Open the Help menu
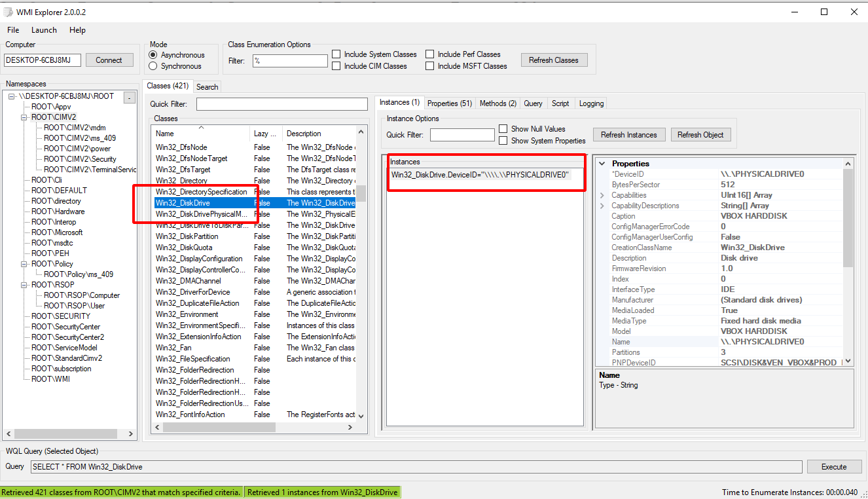 click(77, 29)
